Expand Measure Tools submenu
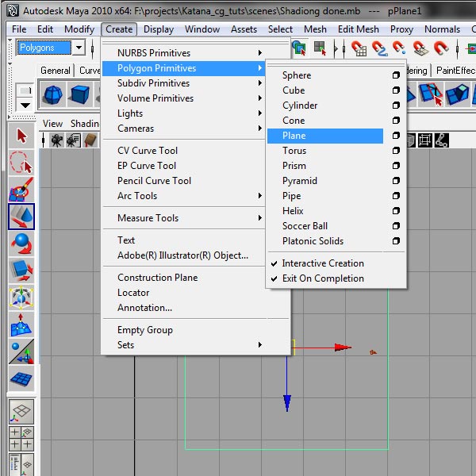The height and width of the screenshot is (476, 476). (x=183, y=218)
